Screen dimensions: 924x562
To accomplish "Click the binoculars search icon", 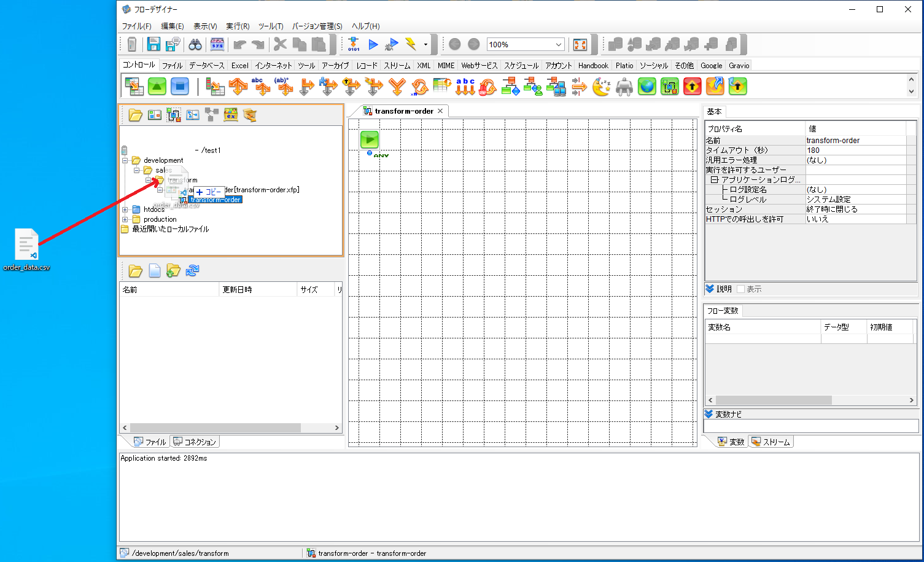I will coord(195,44).
